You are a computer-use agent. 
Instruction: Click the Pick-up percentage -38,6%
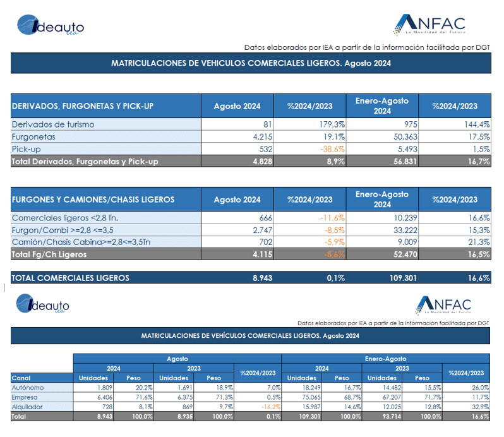[x=332, y=149]
